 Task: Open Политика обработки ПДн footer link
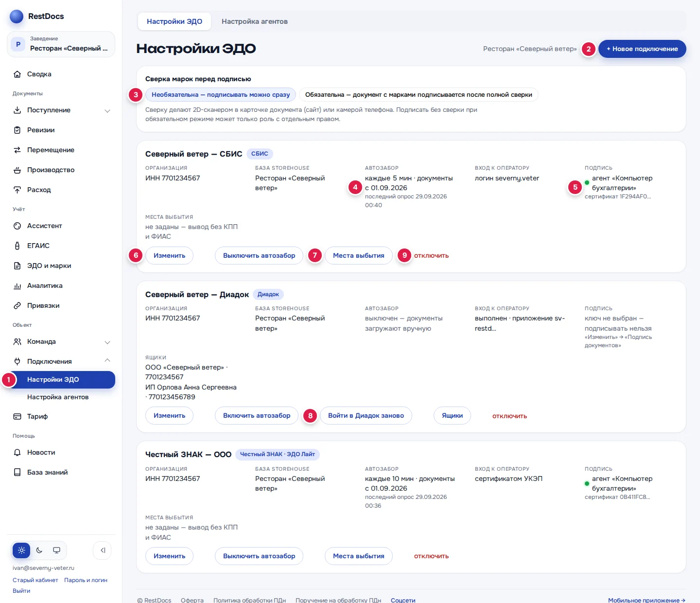(249, 600)
